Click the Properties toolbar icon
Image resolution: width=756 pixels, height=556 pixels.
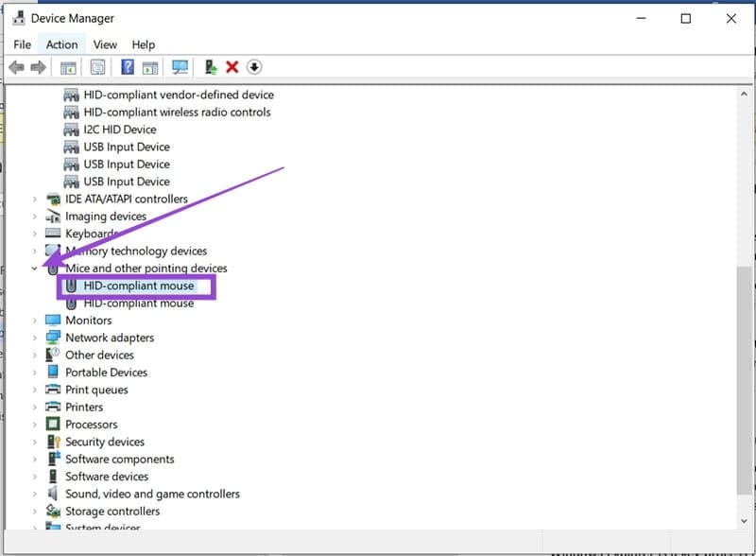tap(96, 66)
